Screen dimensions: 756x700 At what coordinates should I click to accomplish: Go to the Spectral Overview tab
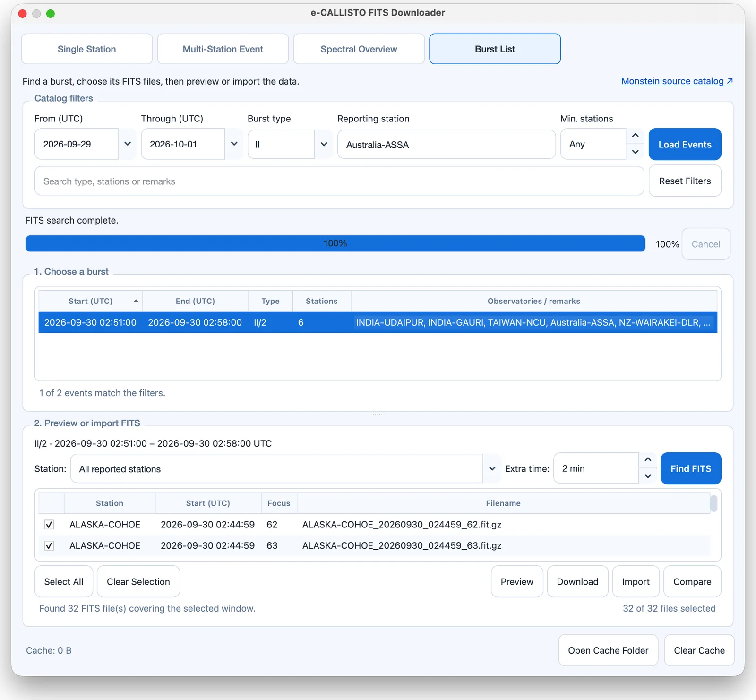[359, 49]
